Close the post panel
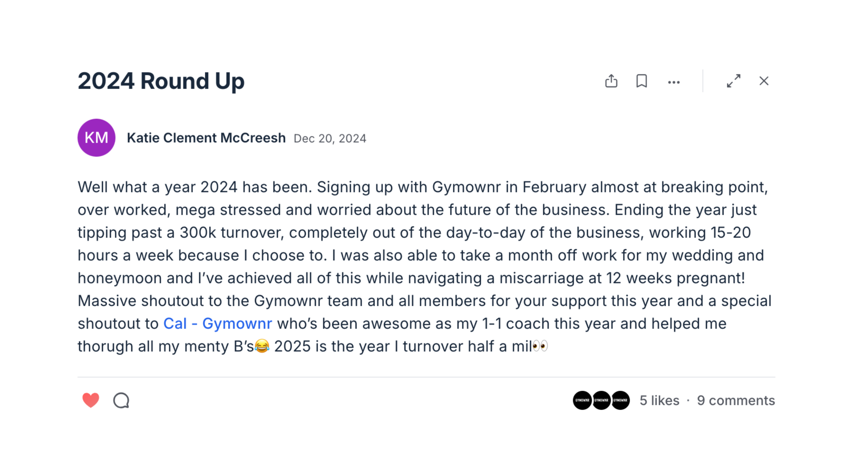 click(x=764, y=81)
